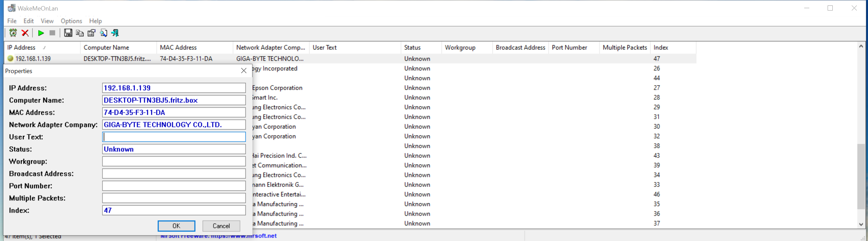Click the properties toolbar icon
868x241 pixels.
[92, 33]
